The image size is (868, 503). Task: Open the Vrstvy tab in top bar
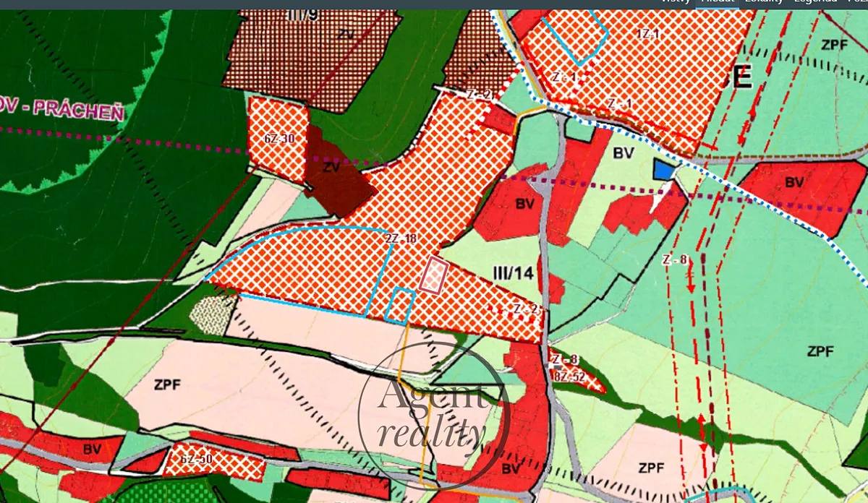[674, 2]
